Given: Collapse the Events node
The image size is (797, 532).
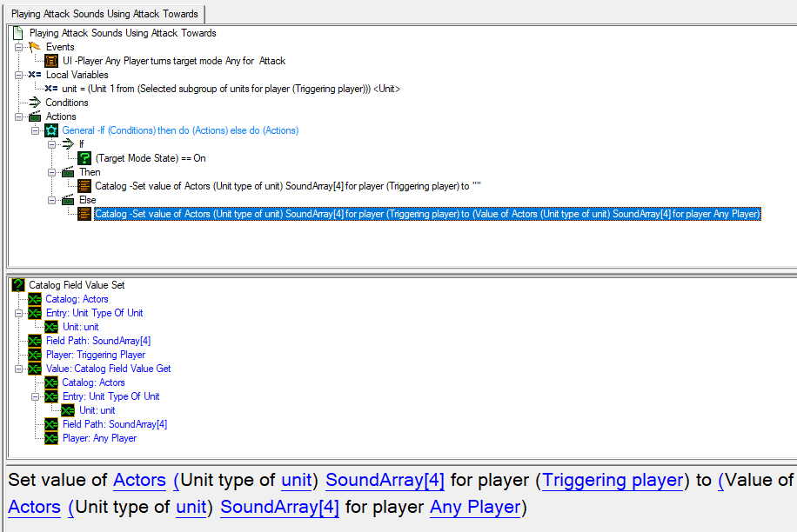Looking at the screenshot, I should pos(19,47).
